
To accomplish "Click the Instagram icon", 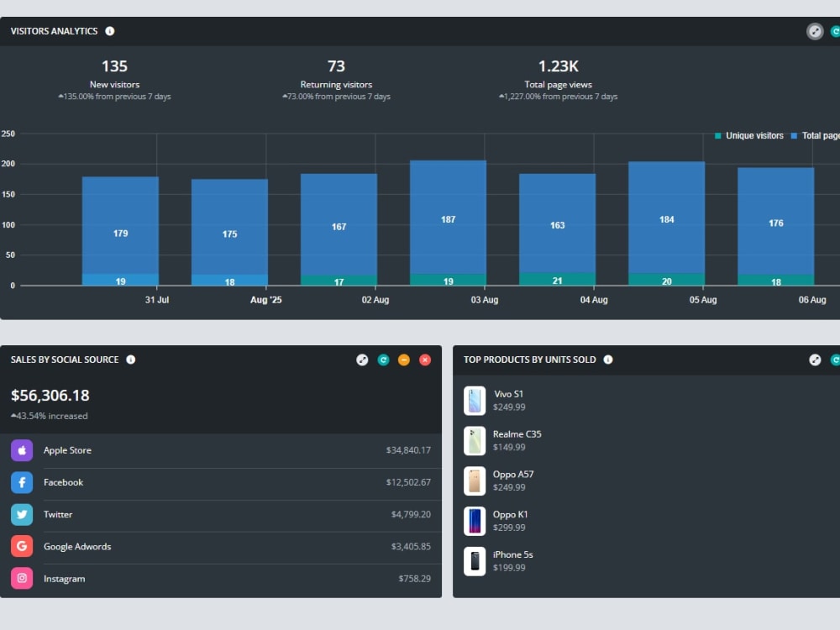I will point(22,579).
